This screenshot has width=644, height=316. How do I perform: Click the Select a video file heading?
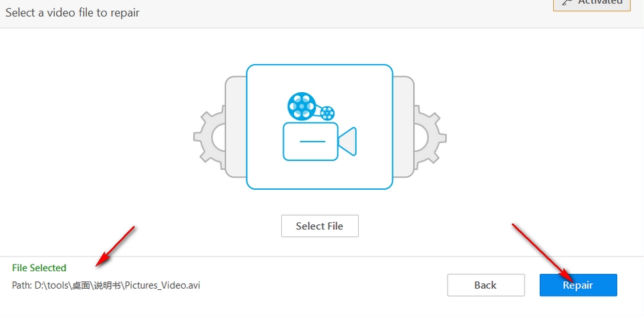(x=72, y=13)
